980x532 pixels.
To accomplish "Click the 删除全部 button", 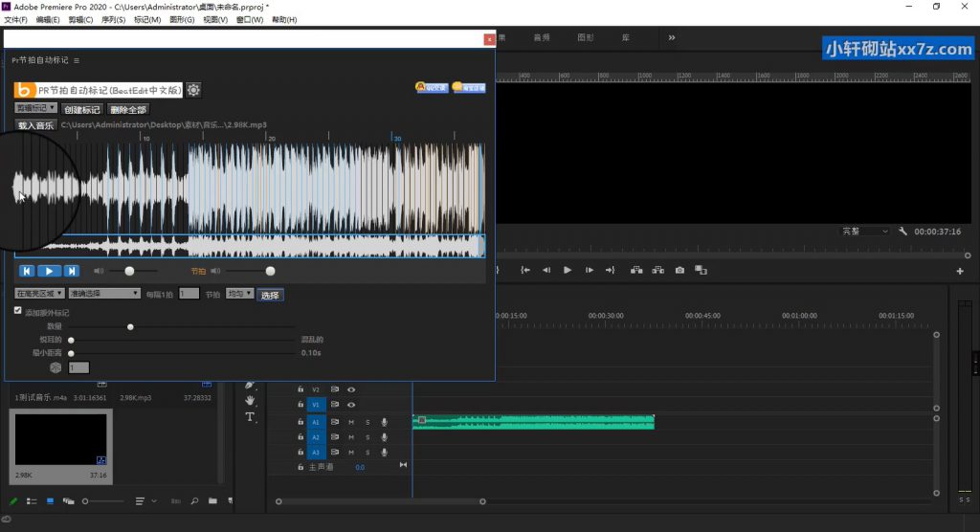I will (128, 109).
